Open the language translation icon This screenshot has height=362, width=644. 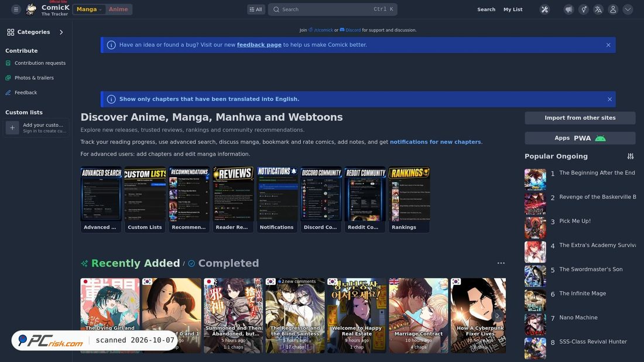pos(598,9)
